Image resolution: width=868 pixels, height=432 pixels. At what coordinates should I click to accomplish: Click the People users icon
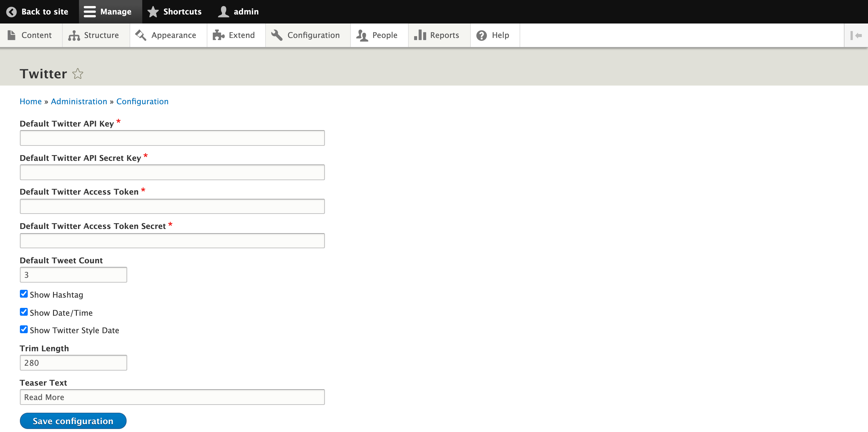[362, 35]
